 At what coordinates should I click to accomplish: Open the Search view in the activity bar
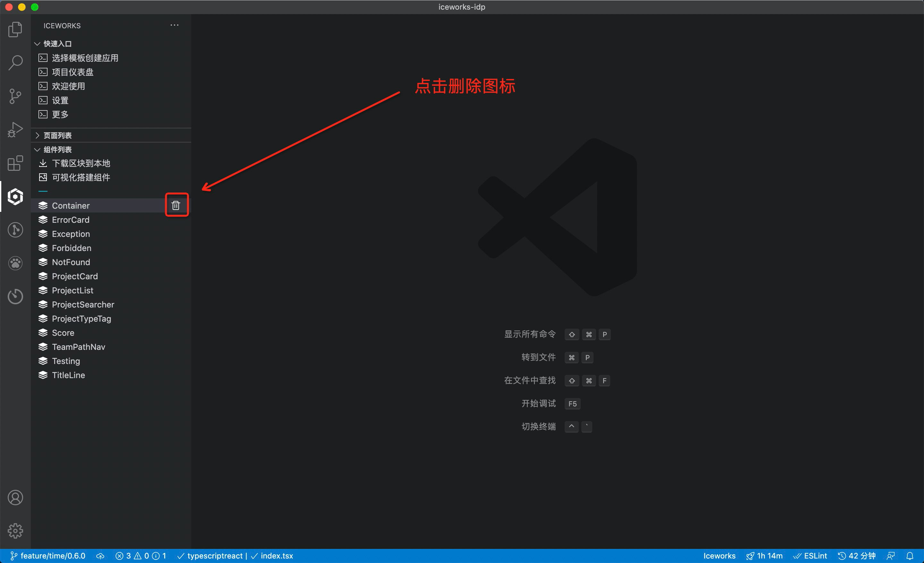tap(15, 63)
